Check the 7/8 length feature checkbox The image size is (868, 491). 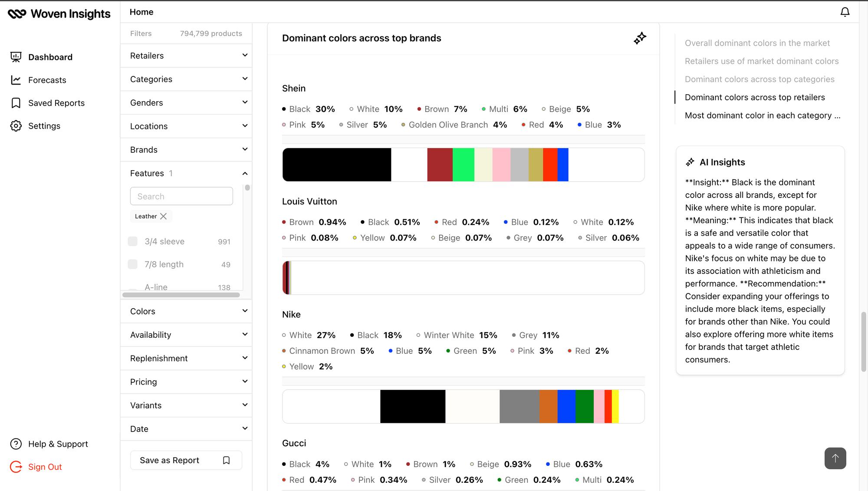point(133,264)
